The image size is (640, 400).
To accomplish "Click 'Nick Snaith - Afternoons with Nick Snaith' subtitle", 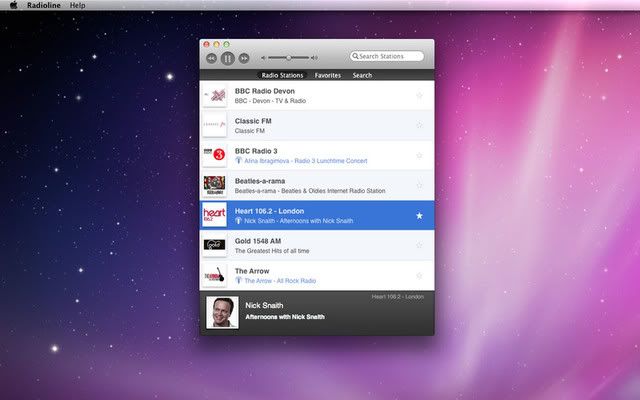I will coord(299,221).
